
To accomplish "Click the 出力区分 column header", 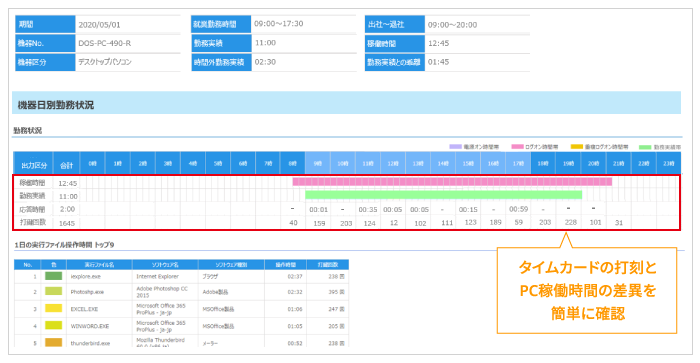I will coord(33,164).
